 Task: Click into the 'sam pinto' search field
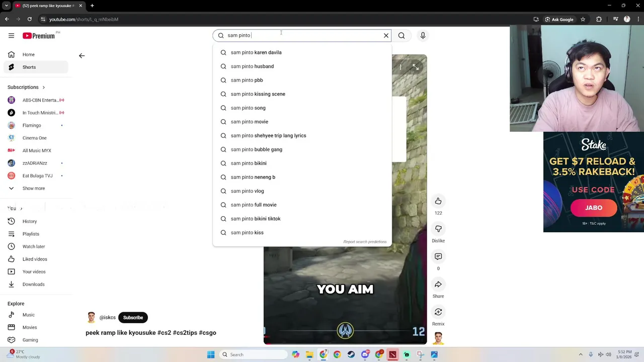tap(302, 36)
